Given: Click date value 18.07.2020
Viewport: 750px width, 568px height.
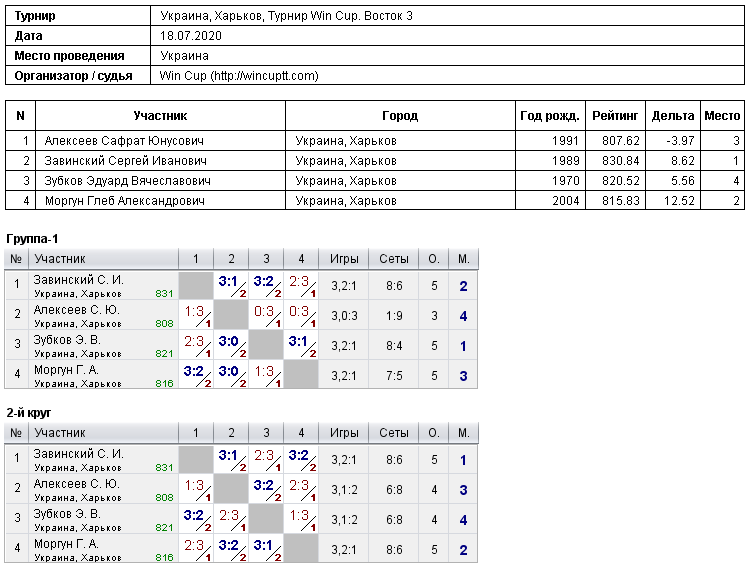Looking at the screenshot, I should tap(191, 36).
